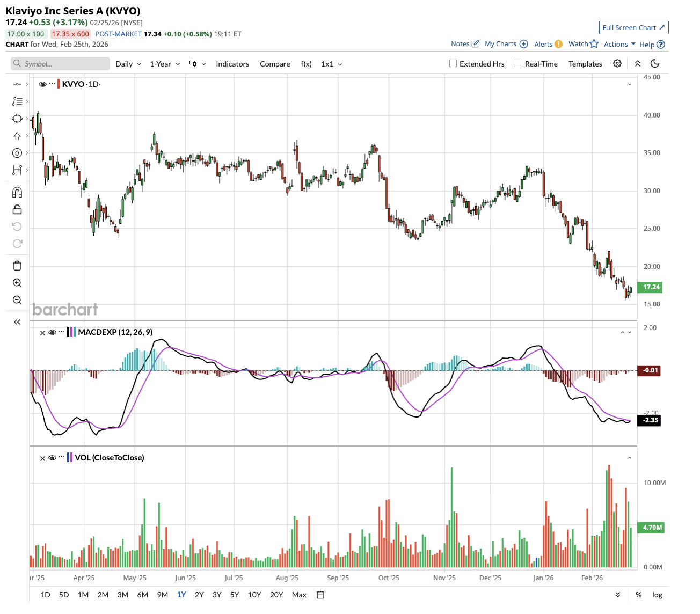The image size is (700, 614).
Task: Select the Max range tab
Action: [299, 595]
